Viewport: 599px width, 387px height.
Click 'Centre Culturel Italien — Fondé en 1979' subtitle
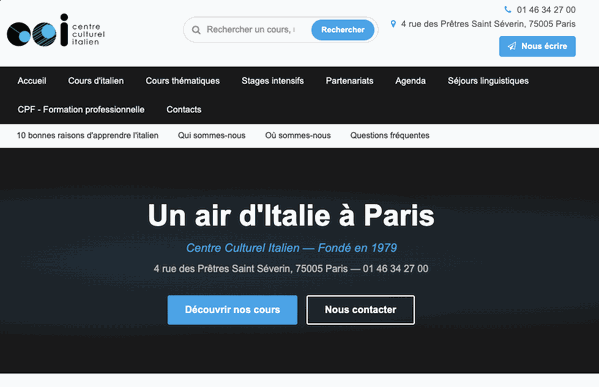291,248
